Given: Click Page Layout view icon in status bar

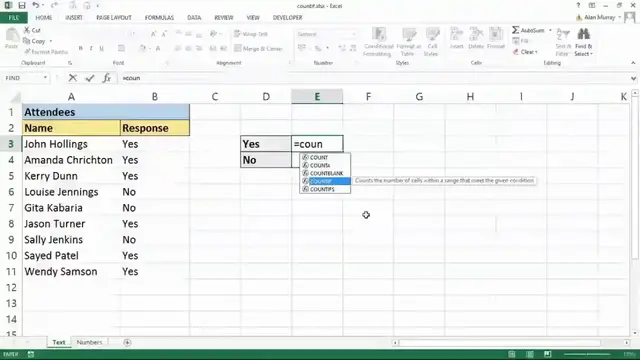Looking at the screenshot, I should click(x=530, y=354).
